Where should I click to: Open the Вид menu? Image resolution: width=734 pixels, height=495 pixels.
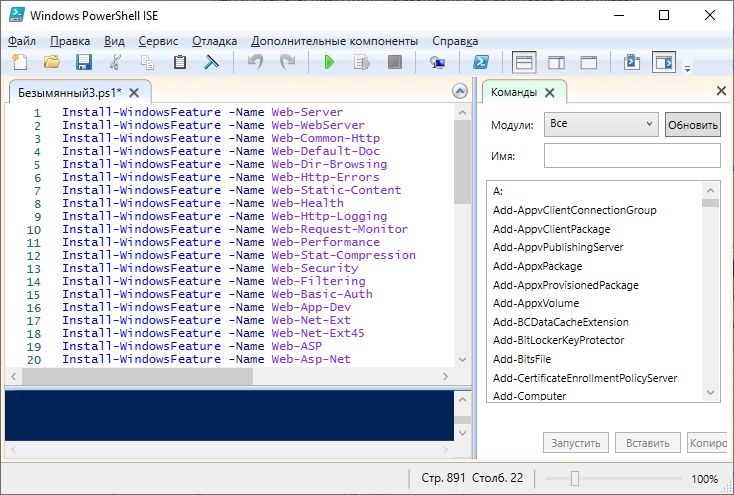coord(114,41)
